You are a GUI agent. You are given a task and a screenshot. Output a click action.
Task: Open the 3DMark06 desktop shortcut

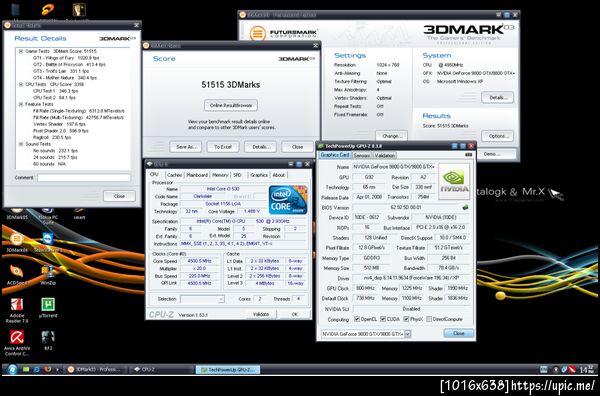point(16,242)
